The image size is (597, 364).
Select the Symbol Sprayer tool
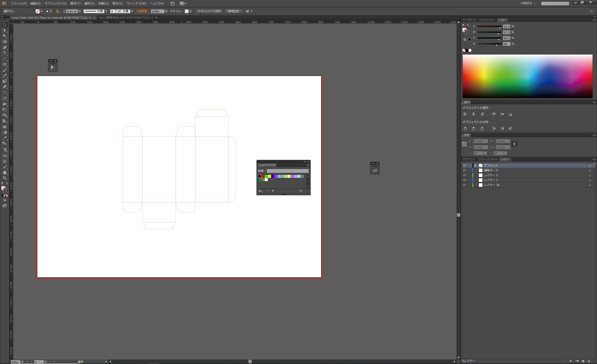coord(5,150)
